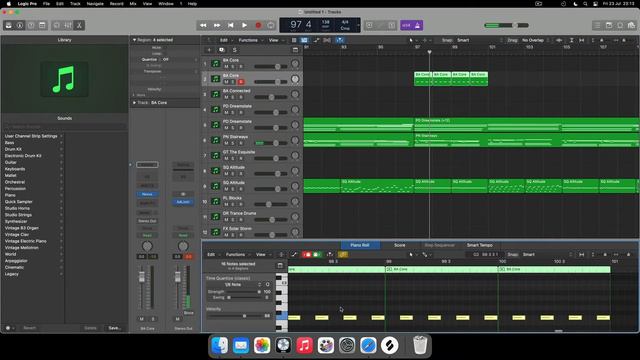Show the Toolbar using the control bar button

[x=42, y=25]
